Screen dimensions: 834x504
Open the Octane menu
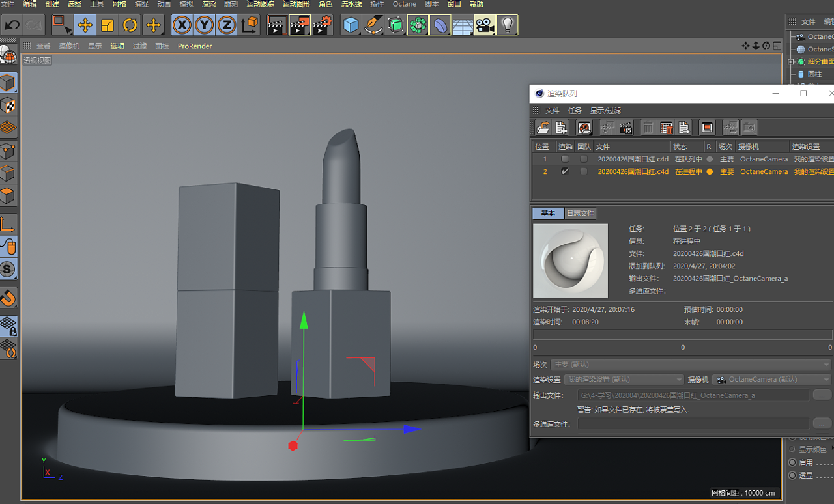pyautogui.click(x=404, y=4)
